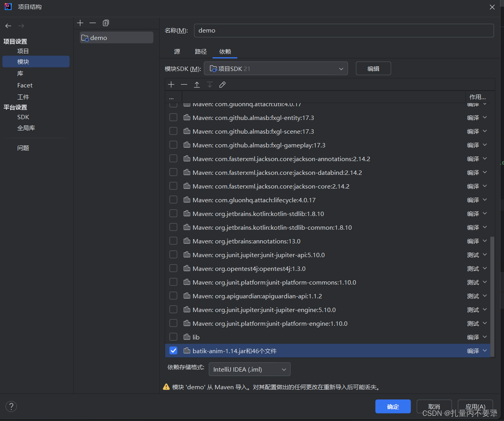Click library icon of jackson-core:2.14.2
The height and width of the screenshot is (421, 504).
[187, 186]
